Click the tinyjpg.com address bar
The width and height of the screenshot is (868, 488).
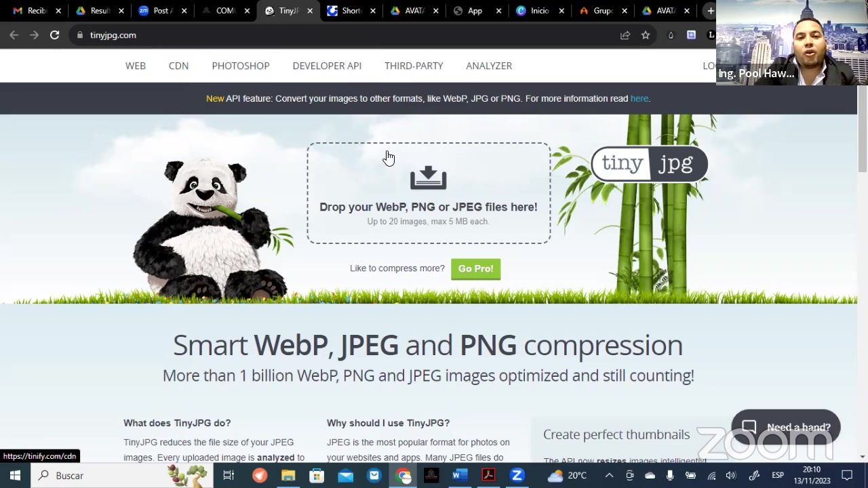339,35
